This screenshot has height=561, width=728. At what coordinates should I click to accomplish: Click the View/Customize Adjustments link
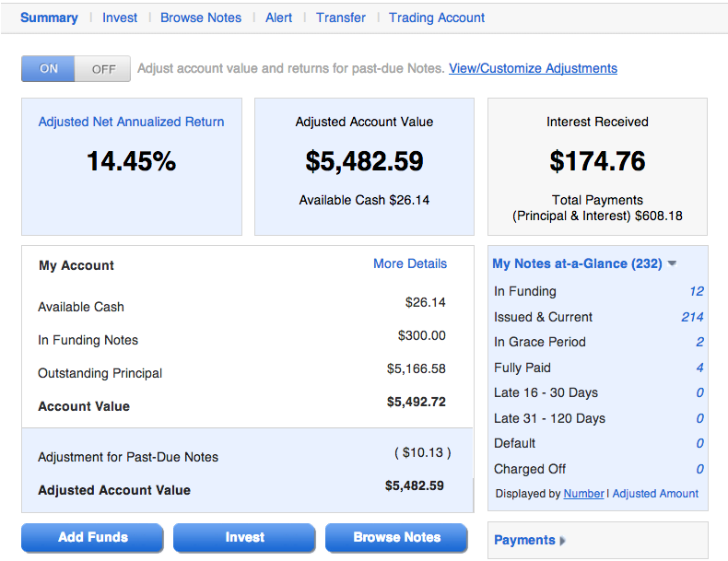[533, 68]
